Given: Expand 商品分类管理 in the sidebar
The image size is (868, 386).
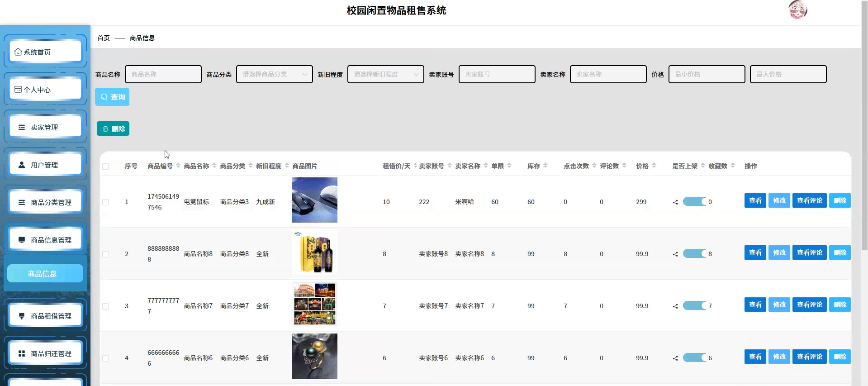Looking at the screenshot, I should click(45, 202).
